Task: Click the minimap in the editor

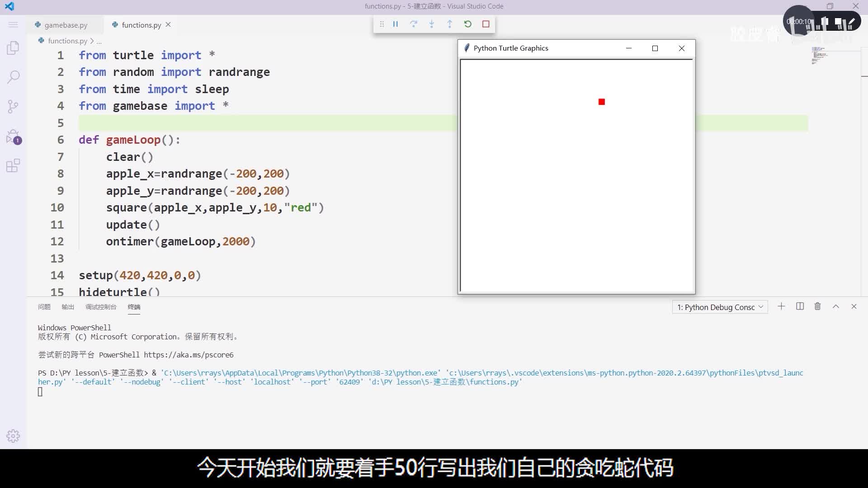Action: tap(819, 55)
